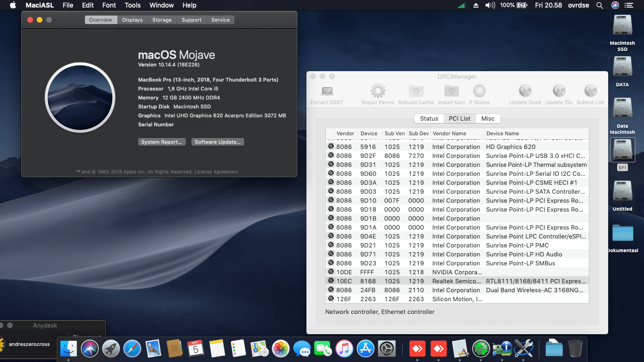Select the Dokumentasi folder on desktop
644x362 pixels.
pos(622,238)
